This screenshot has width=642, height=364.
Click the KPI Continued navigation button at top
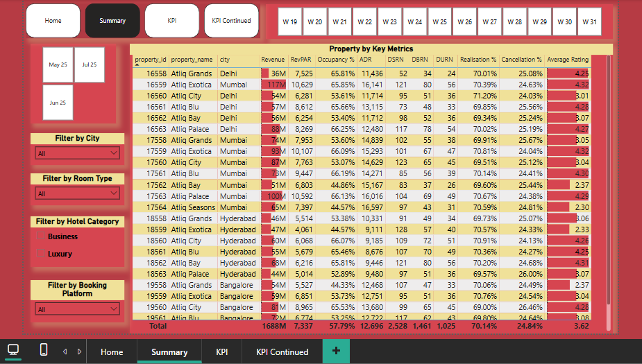click(231, 20)
